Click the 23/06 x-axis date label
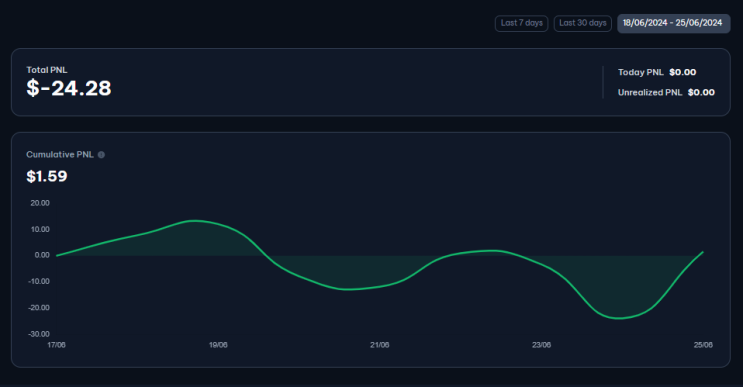The height and width of the screenshot is (387, 743). (x=541, y=345)
